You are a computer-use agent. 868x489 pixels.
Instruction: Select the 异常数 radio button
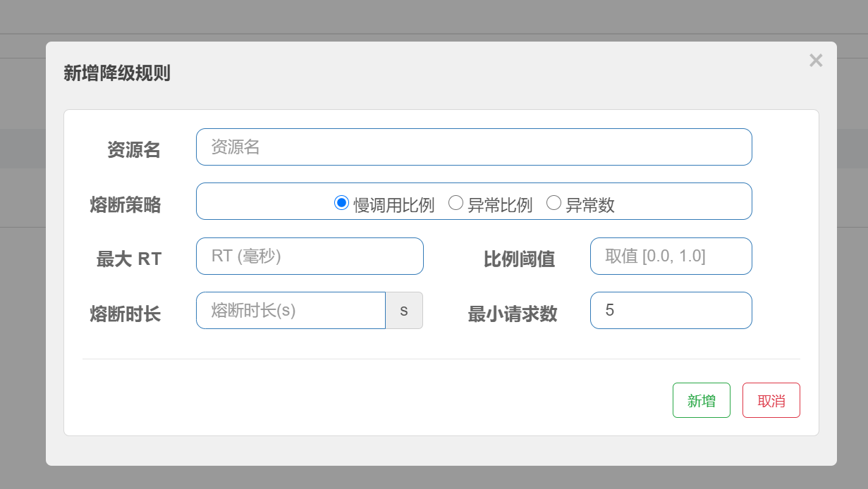(554, 203)
